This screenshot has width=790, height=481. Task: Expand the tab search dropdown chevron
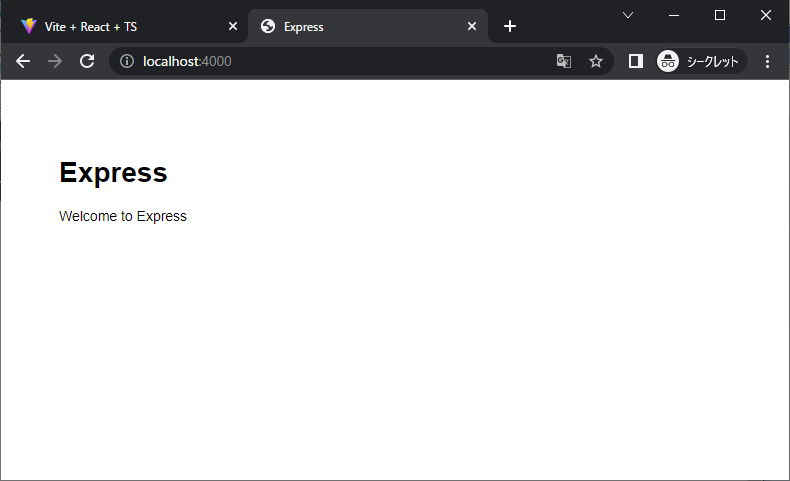pyautogui.click(x=628, y=15)
